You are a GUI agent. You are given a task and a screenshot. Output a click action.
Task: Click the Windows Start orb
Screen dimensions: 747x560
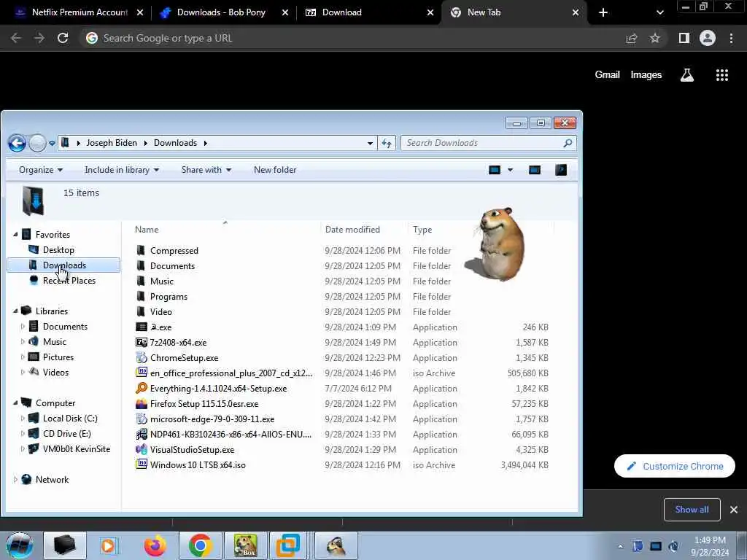(x=19, y=545)
